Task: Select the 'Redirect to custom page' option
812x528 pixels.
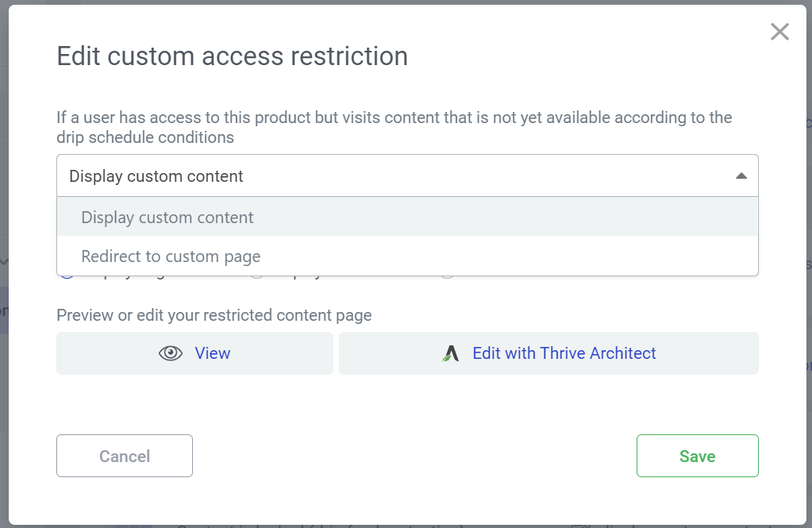Action: point(407,256)
